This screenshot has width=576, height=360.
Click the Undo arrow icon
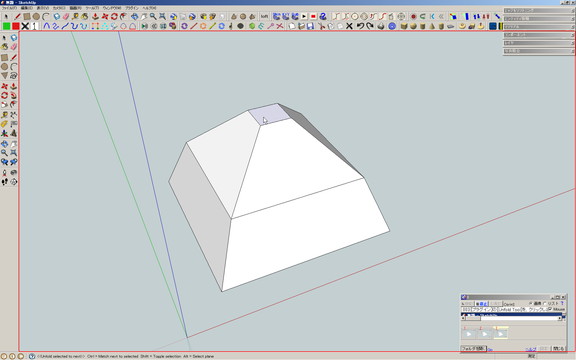[360, 26]
